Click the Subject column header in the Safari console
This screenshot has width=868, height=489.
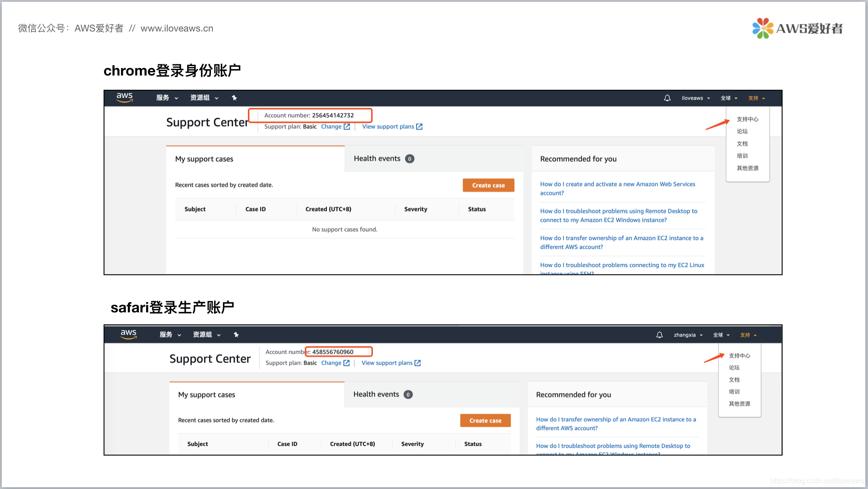coord(197,444)
